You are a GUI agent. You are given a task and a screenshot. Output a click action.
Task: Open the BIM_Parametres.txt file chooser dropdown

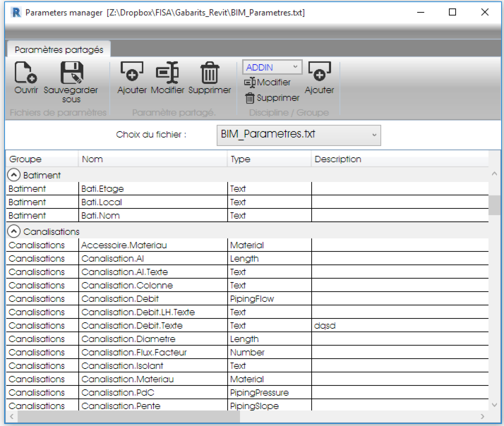[373, 135]
